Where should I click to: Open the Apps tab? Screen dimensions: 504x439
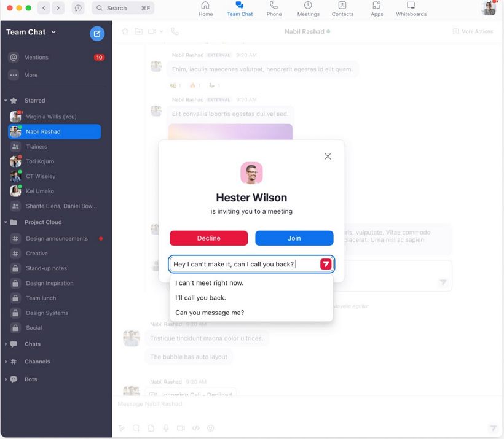pos(377,9)
